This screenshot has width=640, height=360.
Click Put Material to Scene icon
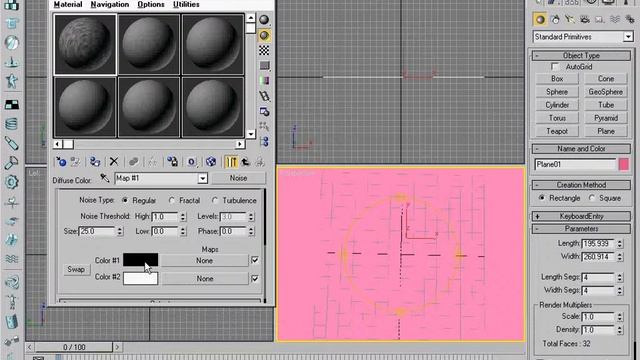pos(75,162)
